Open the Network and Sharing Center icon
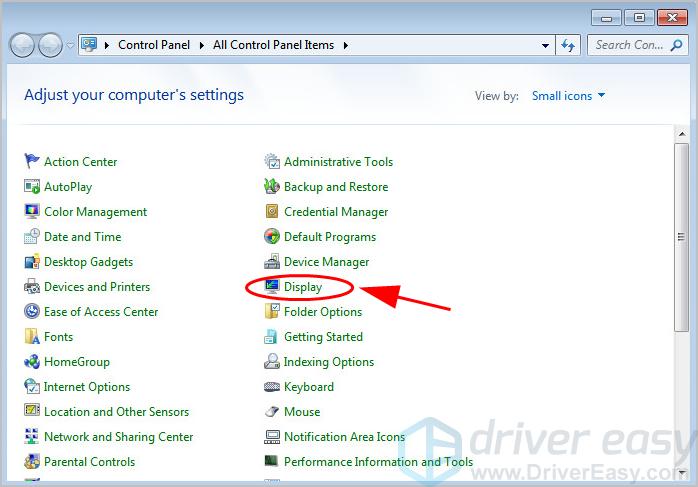The width and height of the screenshot is (698, 487). [x=32, y=436]
